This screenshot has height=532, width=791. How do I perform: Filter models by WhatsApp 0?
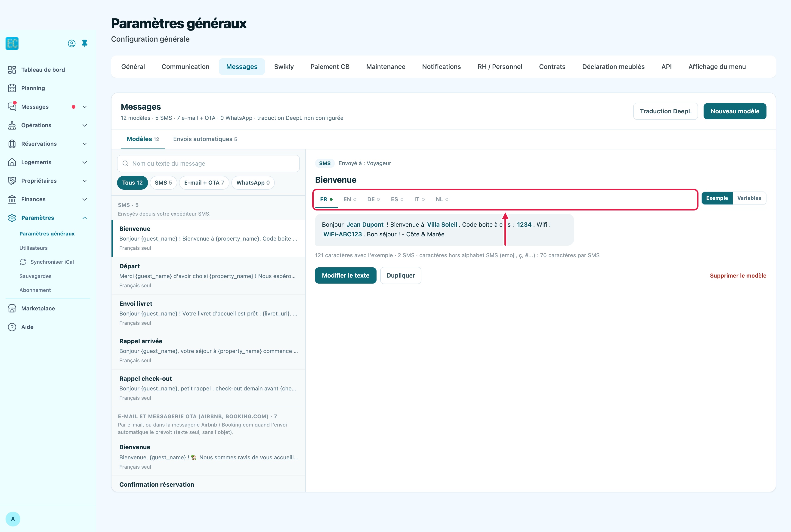(253, 182)
